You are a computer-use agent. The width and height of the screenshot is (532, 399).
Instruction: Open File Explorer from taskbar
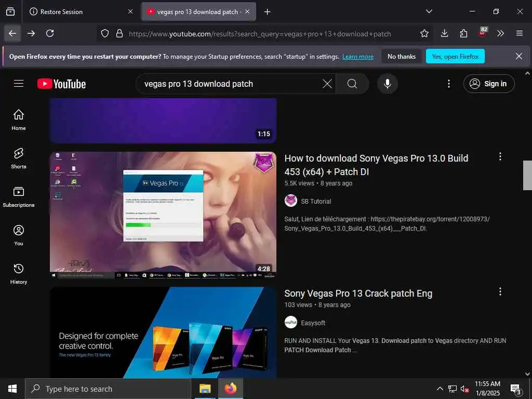205,389
